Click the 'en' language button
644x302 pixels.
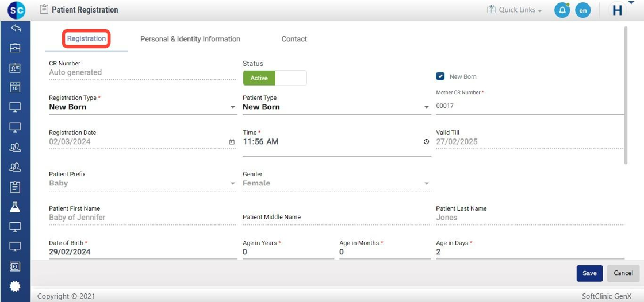coord(583,10)
